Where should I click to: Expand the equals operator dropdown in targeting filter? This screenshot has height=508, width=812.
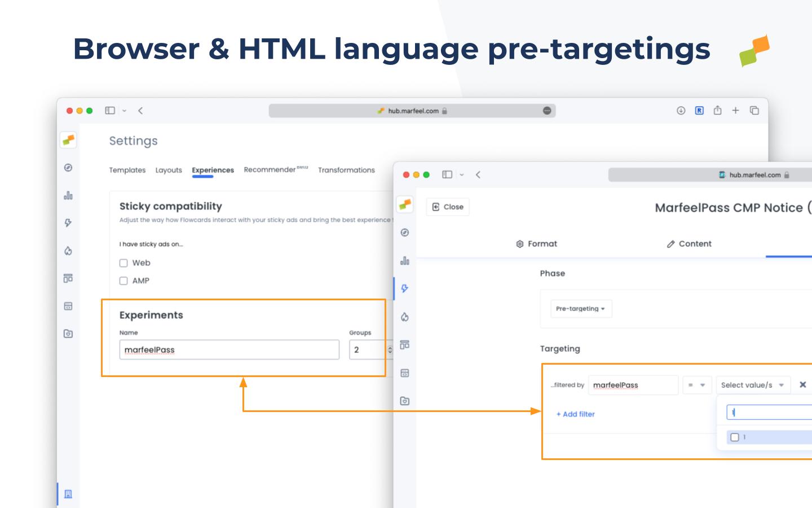point(697,385)
